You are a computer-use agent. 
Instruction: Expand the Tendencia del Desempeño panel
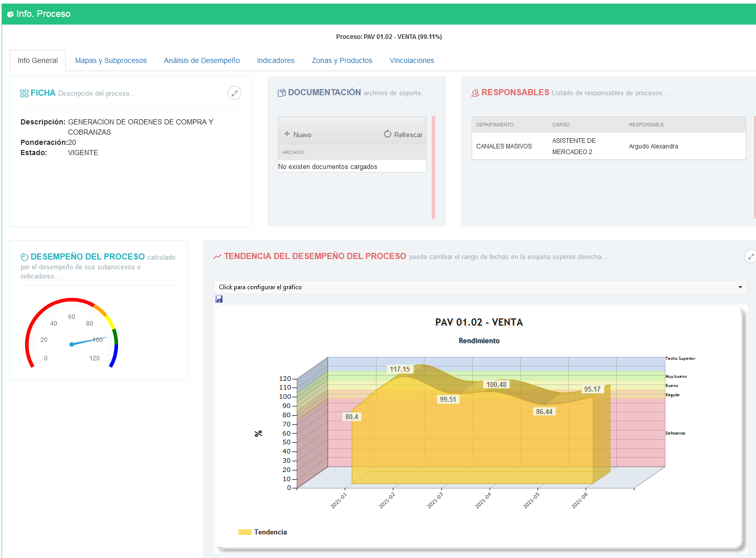click(750, 256)
